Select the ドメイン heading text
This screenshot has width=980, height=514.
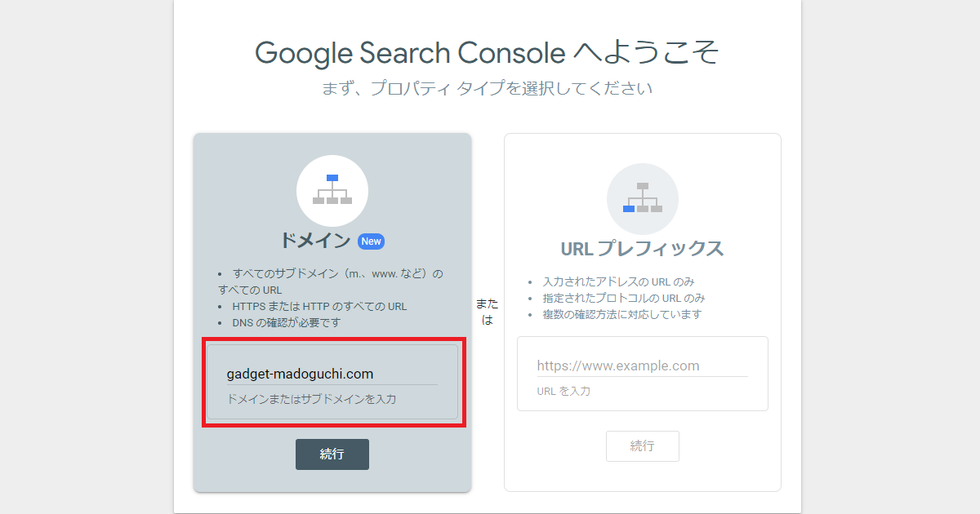point(315,241)
